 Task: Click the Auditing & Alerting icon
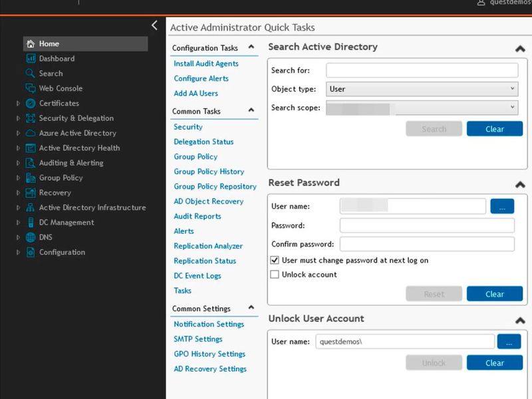click(31, 163)
